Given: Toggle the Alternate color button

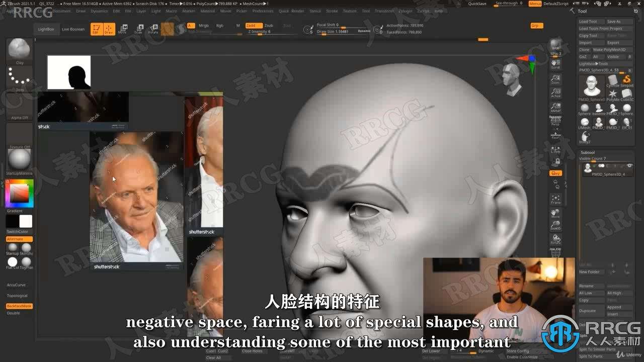Looking at the screenshot, I should tap(20, 239).
